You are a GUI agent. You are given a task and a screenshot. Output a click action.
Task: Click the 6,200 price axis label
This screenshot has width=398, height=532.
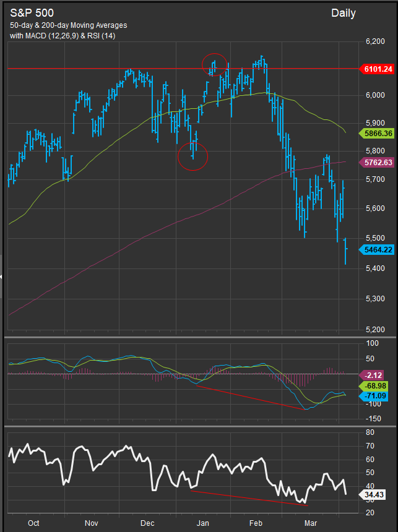pos(375,41)
